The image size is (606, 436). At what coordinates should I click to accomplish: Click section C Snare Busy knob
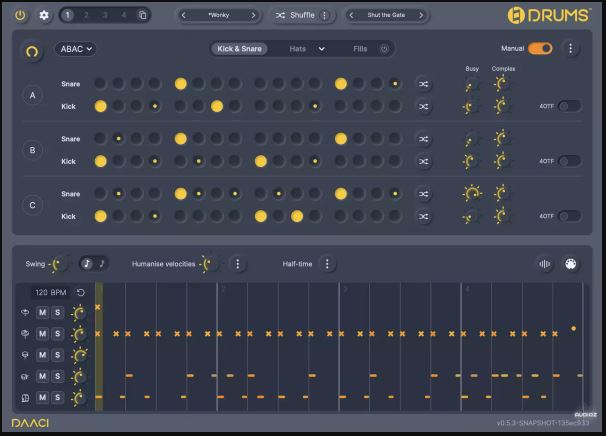(472, 194)
